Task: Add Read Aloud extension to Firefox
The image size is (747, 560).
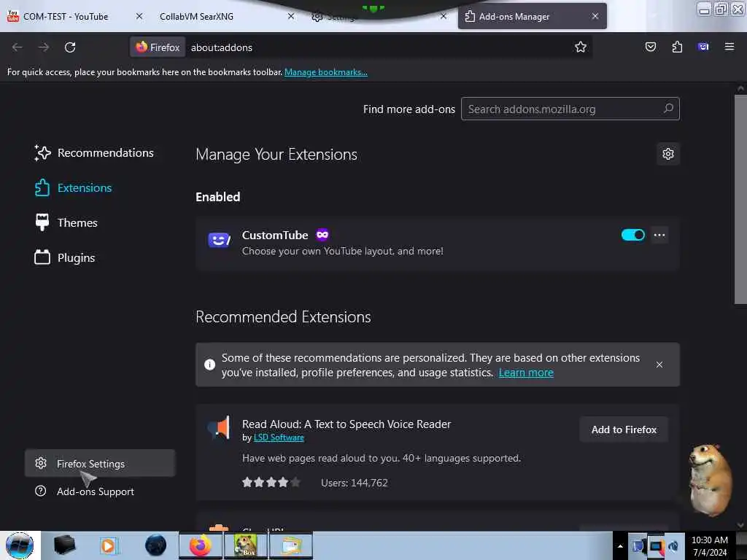Action: (624, 429)
